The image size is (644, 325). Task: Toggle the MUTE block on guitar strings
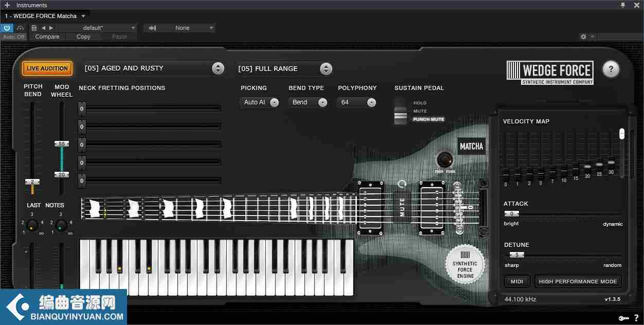click(x=403, y=208)
